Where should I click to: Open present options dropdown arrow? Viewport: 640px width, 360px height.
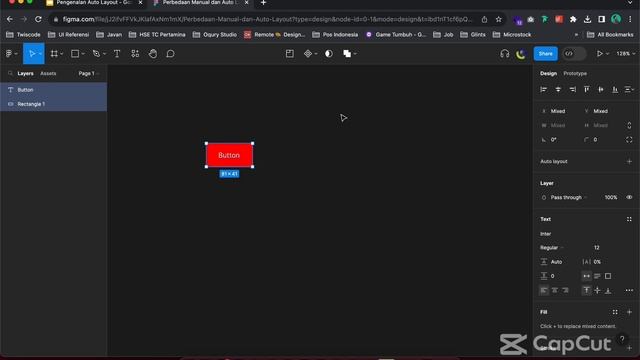[607, 53]
